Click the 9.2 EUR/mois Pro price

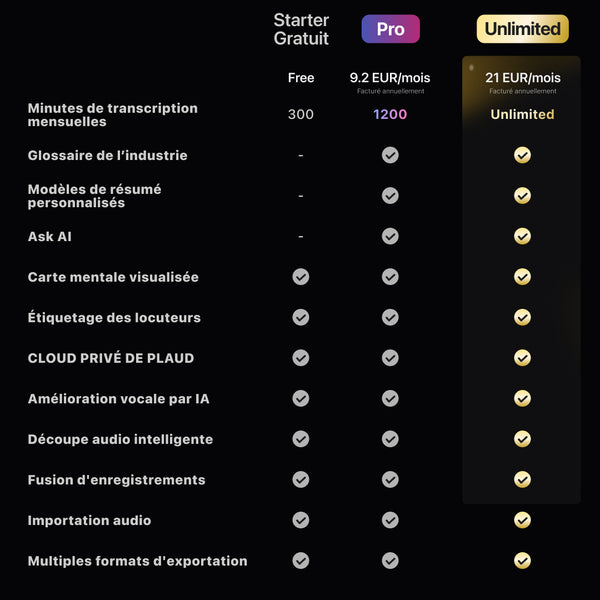point(390,78)
